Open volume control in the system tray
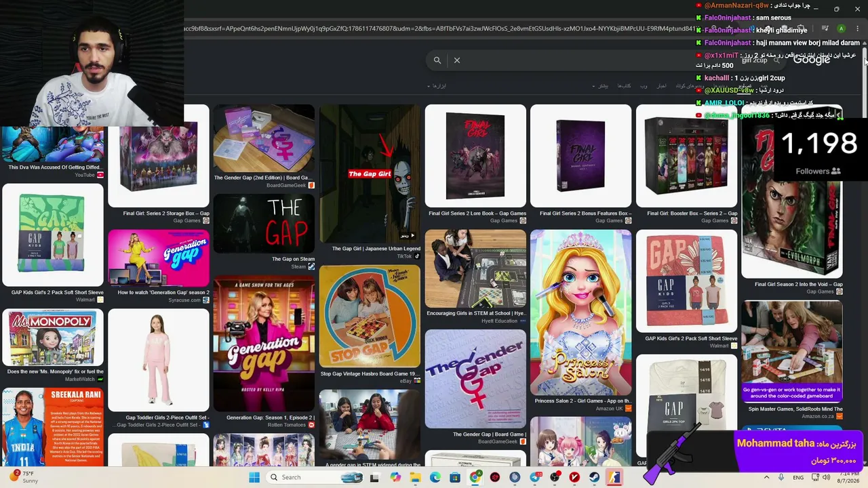This screenshot has height=488, width=868. coord(827,477)
